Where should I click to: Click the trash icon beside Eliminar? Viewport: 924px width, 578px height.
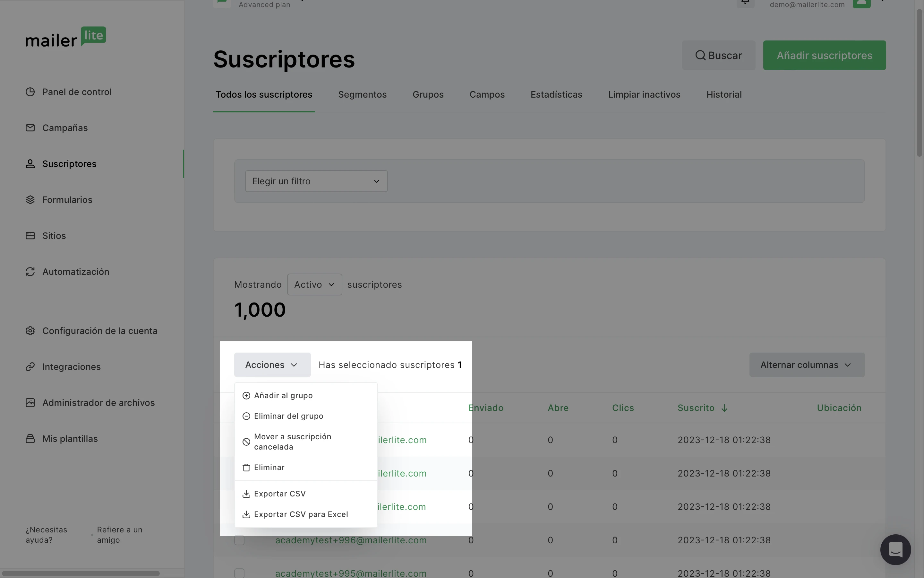click(246, 468)
